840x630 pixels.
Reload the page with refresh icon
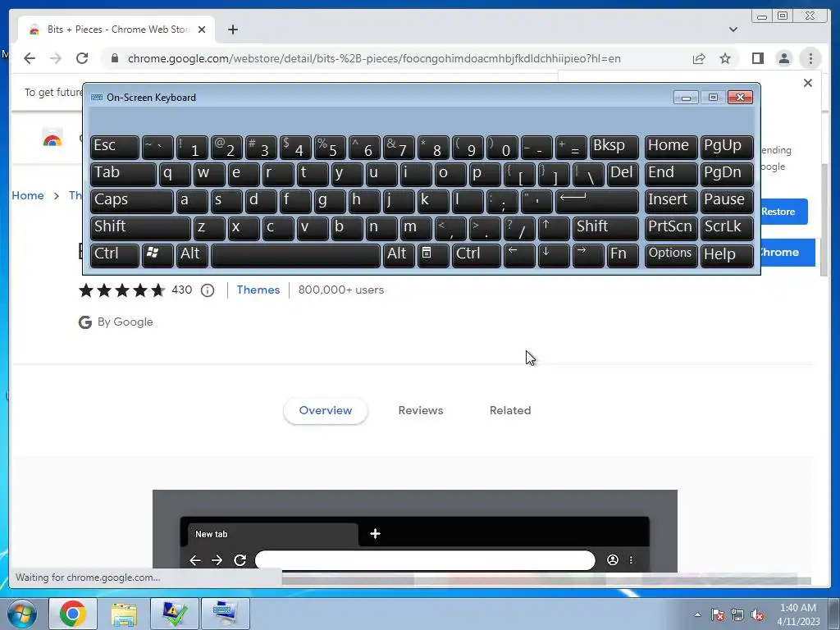(x=82, y=58)
